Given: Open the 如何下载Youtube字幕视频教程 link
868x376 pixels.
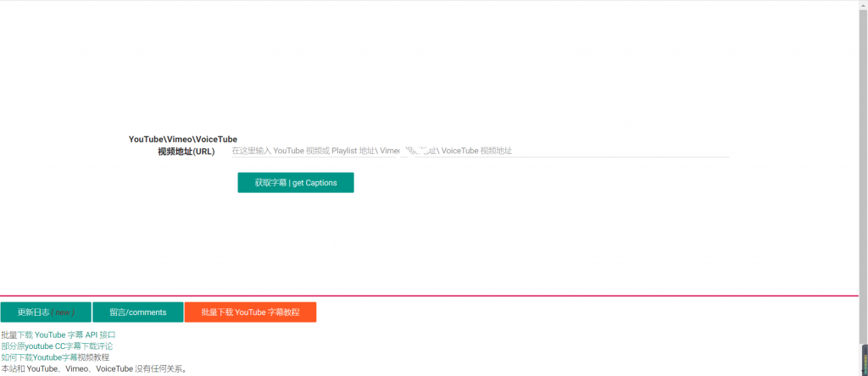Looking at the screenshot, I should pyautogui.click(x=55, y=357).
